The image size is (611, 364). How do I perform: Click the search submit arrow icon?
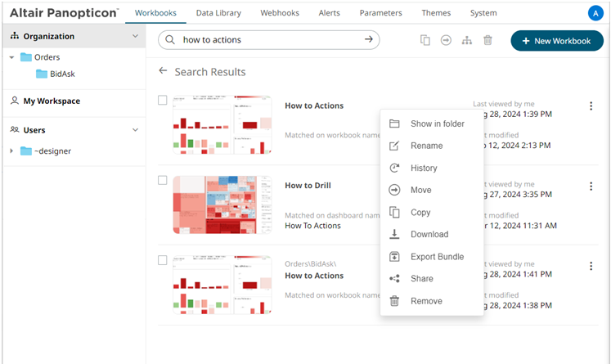click(x=370, y=39)
